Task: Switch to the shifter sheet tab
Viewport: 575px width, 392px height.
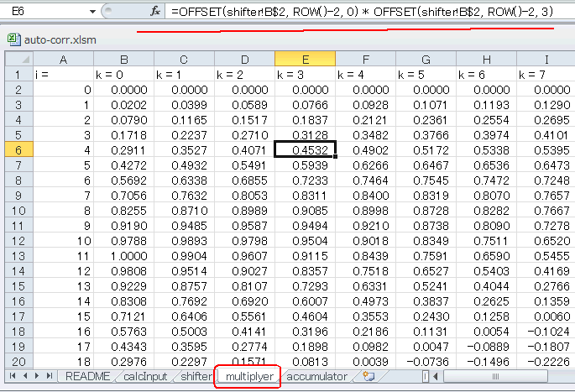Action: pyautogui.click(x=196, y=376)
